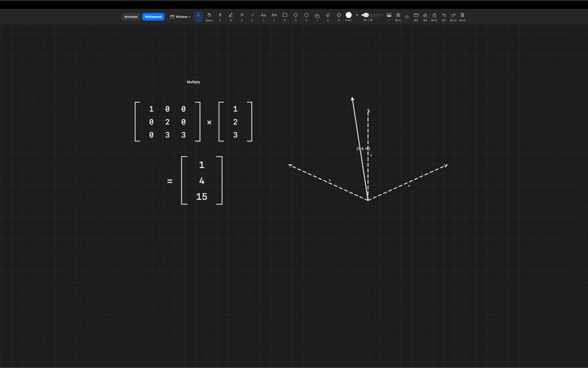Activate the laser pointer tool (O)
This screenshot has width=588, height=368.
[338, 15]
